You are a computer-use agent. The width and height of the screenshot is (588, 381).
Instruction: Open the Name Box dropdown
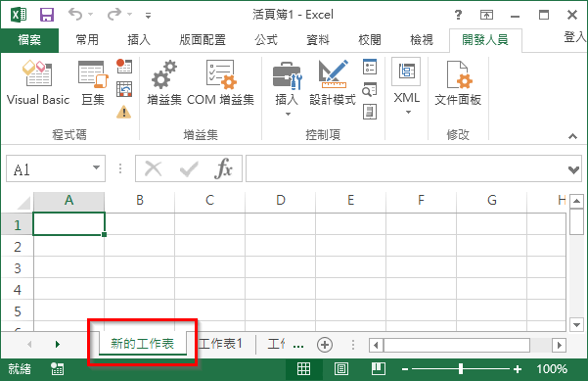coord(97,167)
